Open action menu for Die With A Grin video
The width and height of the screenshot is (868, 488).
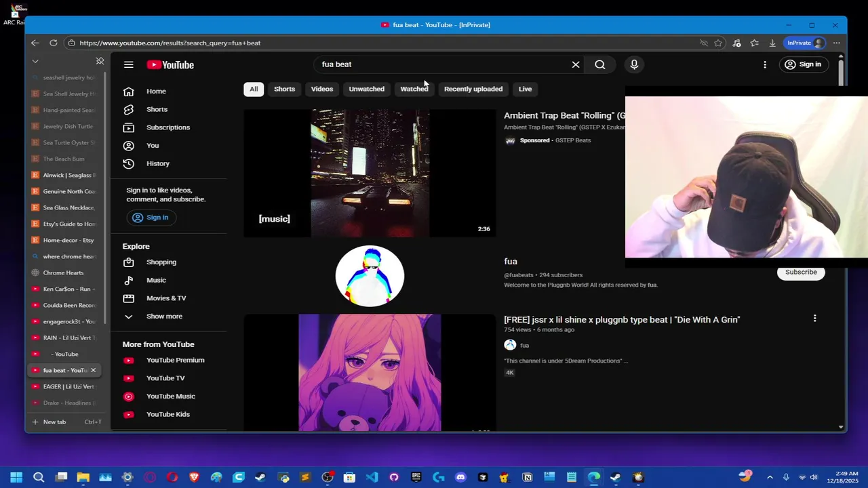click(x=814, y=318)
